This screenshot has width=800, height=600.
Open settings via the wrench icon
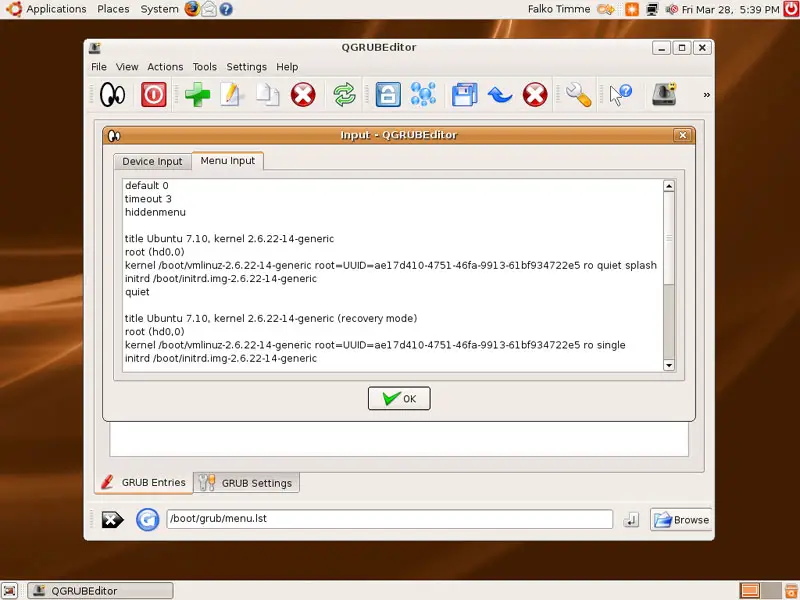tap(579, 95)
